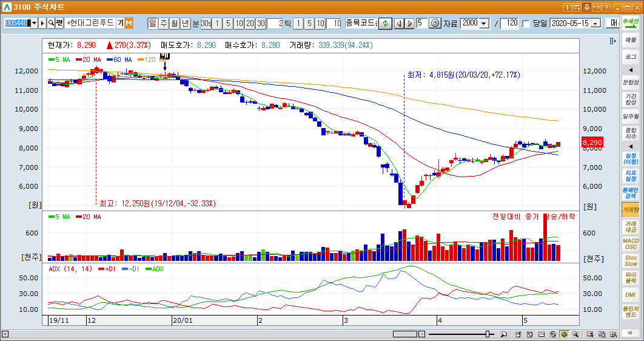Go to the previous stock using the left arrow
The width and height of the screenshot is (644, 341).
pyautogui.click(x=398, y=24)
